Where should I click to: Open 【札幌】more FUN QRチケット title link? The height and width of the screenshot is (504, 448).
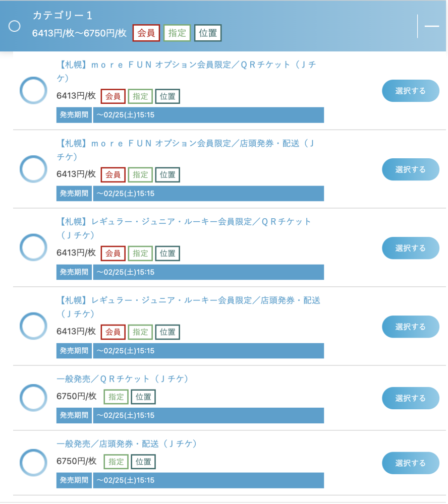point(186,72)
